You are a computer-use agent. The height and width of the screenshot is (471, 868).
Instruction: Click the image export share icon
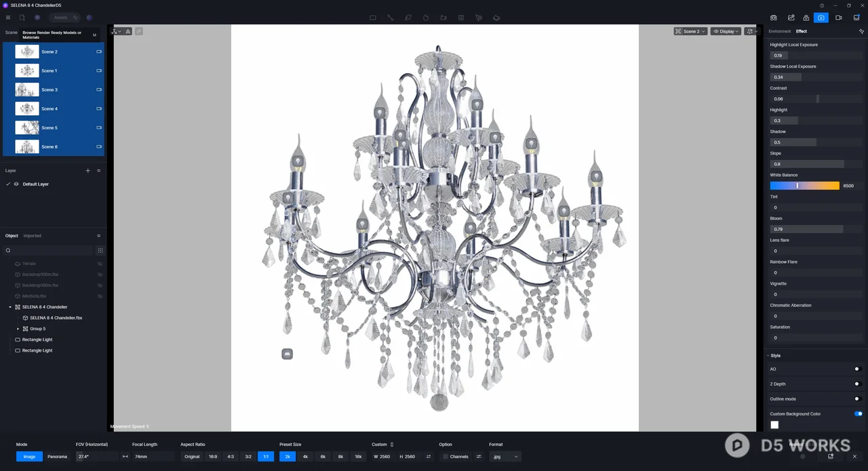(791, 18)
